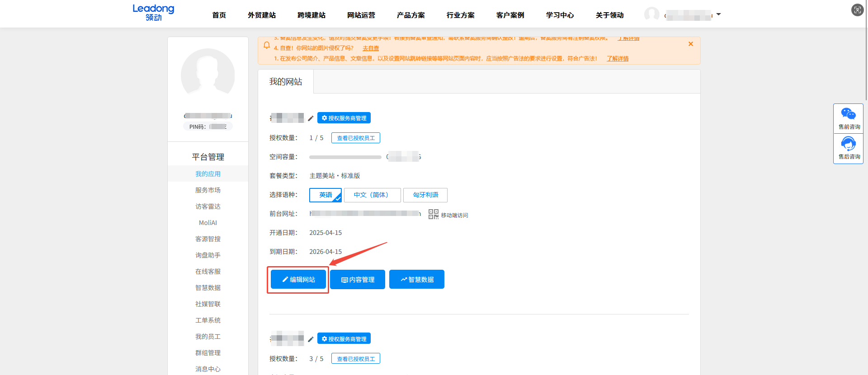
Task: Open 学习中心 menu item
Action: tap(560, 15)
